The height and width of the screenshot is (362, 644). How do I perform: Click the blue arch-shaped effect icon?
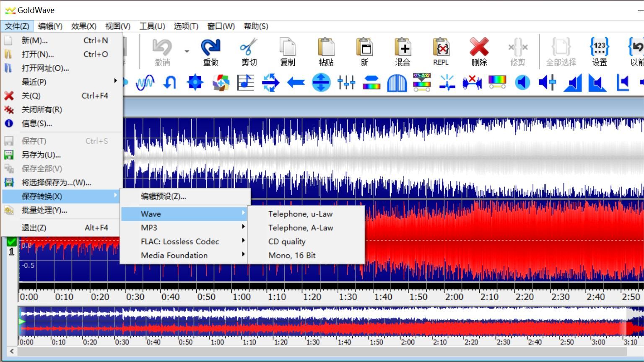(397, 83)
